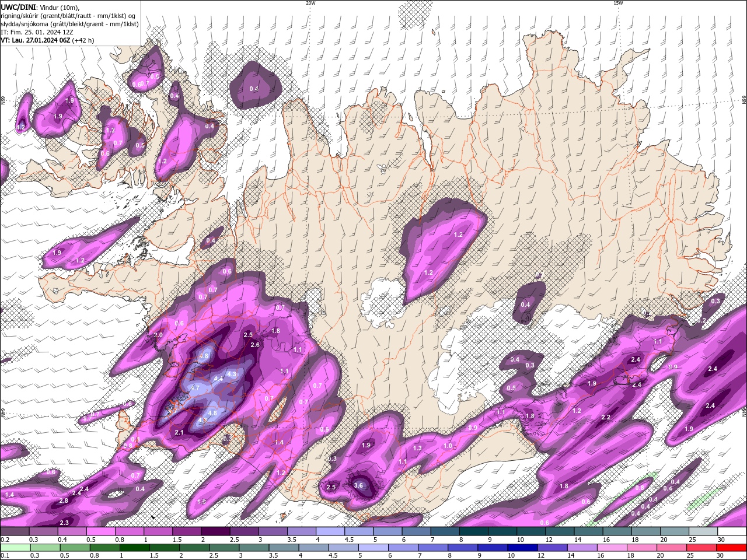Viewport: 747px width, 560px height.
Task: Click the bright-magenta snow swatch between 0.5 and 0.8
Action: pos(100,531)
